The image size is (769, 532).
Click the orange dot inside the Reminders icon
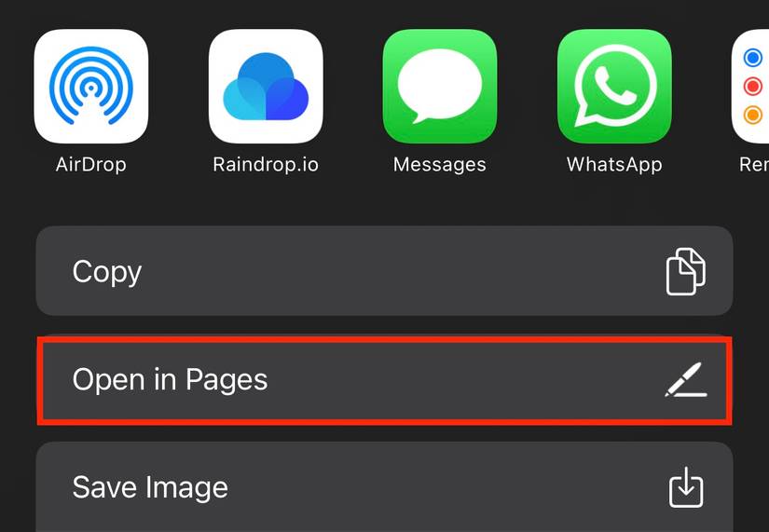[x=753, y=116]
